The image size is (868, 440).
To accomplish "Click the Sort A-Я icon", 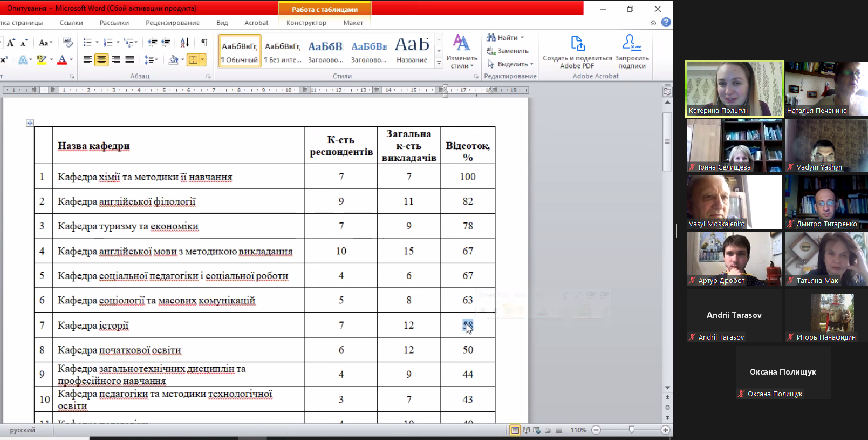I will (x=184, y=42).
